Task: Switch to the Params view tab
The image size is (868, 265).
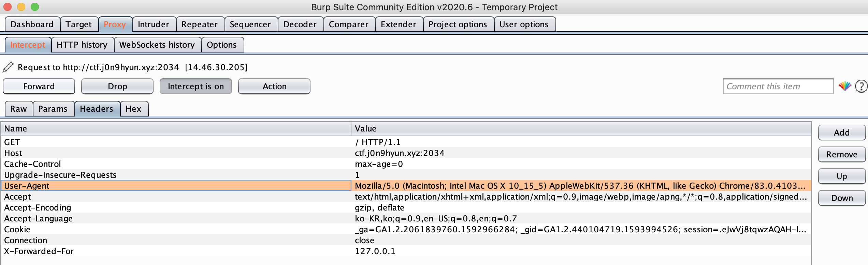Action: (53, 109)
